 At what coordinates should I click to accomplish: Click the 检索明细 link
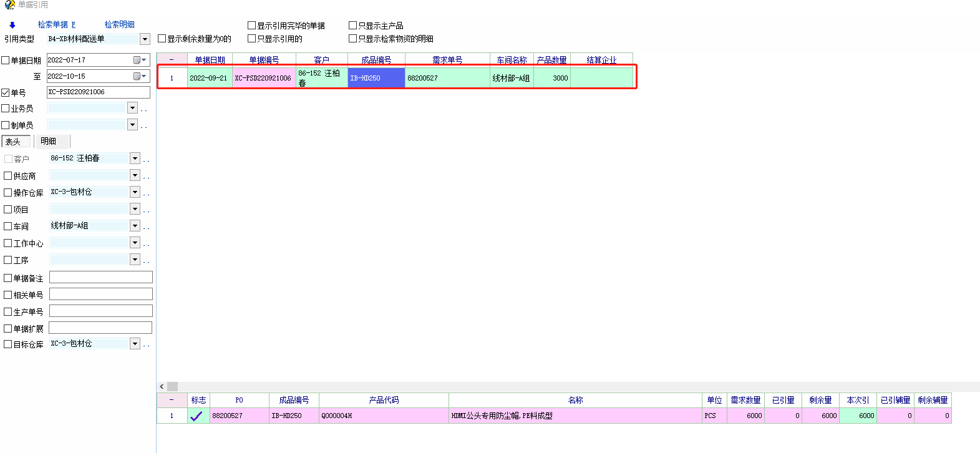[119, 25]
